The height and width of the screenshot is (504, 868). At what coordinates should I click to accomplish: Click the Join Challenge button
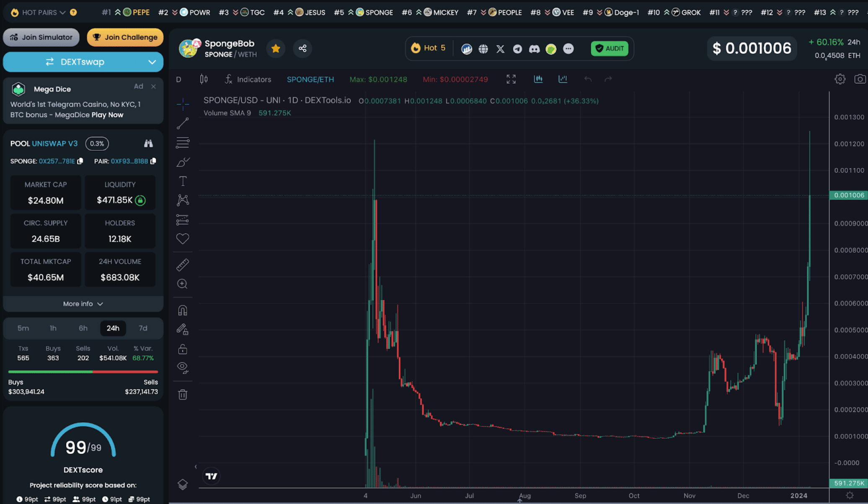125,37
